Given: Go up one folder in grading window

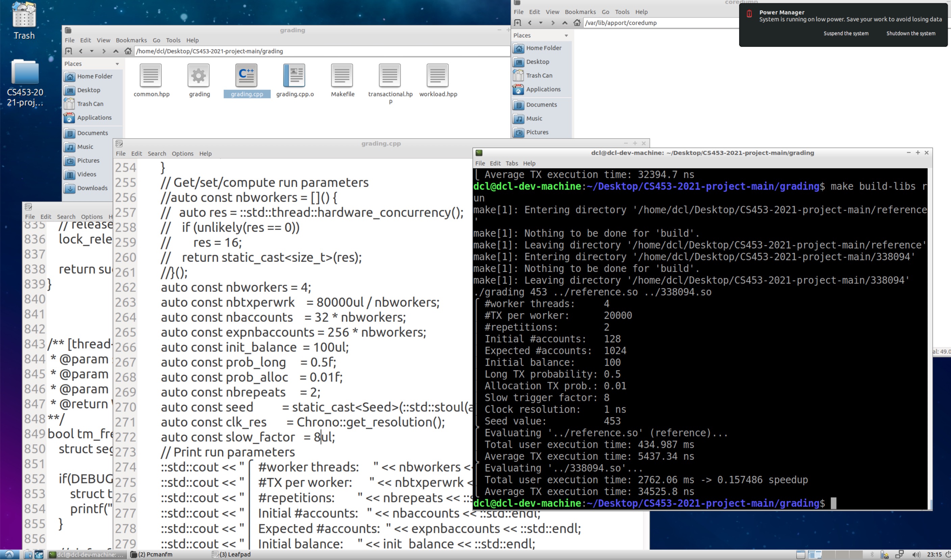Looking at the screenshot, I should click(116, 51).
